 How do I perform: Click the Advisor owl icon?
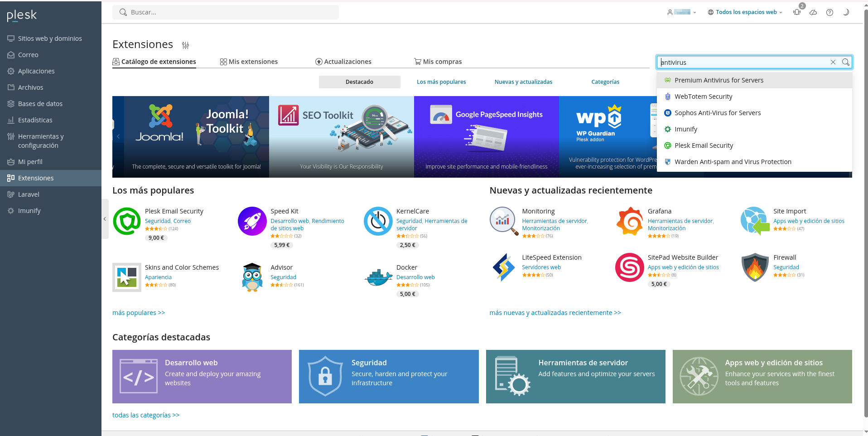click(252, 277)
